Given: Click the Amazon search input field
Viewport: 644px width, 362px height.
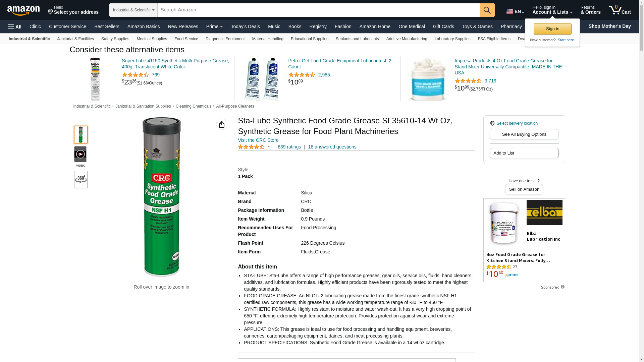Looking at the screenshot, I should pyautogui.click(x=318, y=10).
